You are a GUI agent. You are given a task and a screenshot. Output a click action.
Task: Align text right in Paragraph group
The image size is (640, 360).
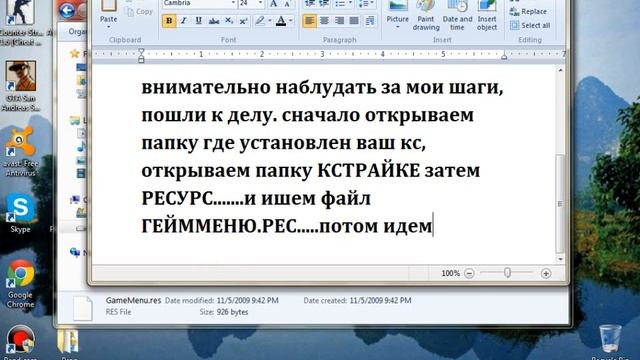click(339, 21)
